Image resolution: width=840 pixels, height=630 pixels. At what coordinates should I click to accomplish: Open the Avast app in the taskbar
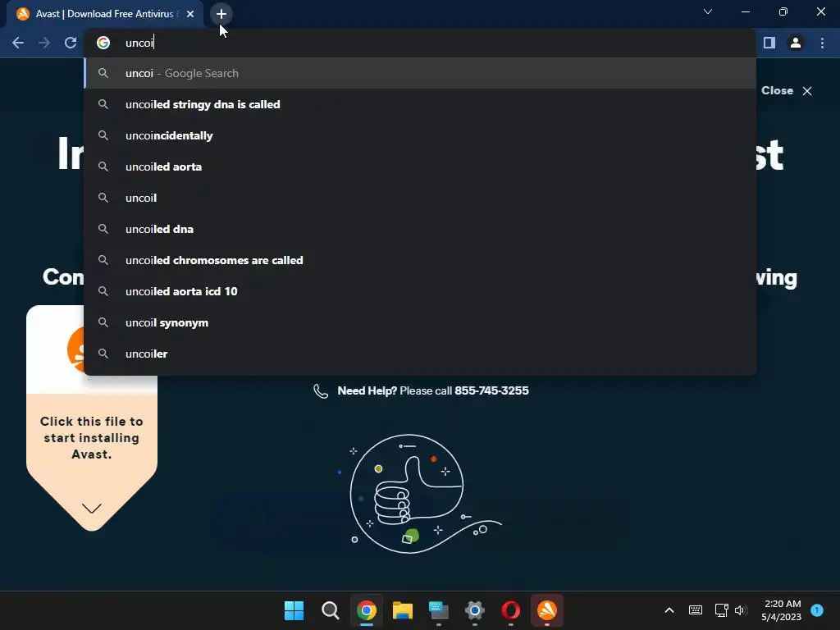[x=547, y=610]
